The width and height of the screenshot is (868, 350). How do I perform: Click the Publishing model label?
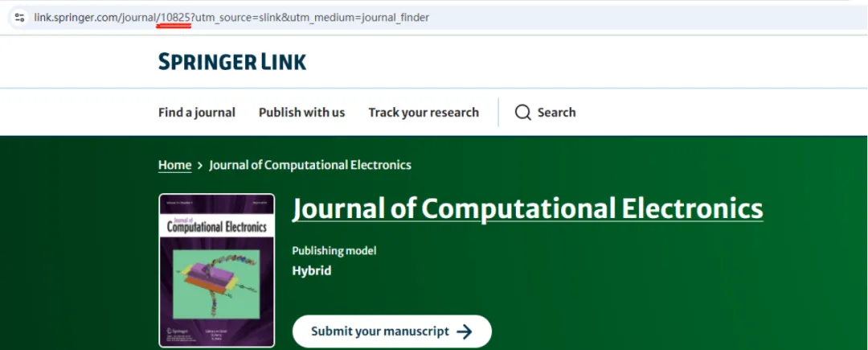pos(334,251)
